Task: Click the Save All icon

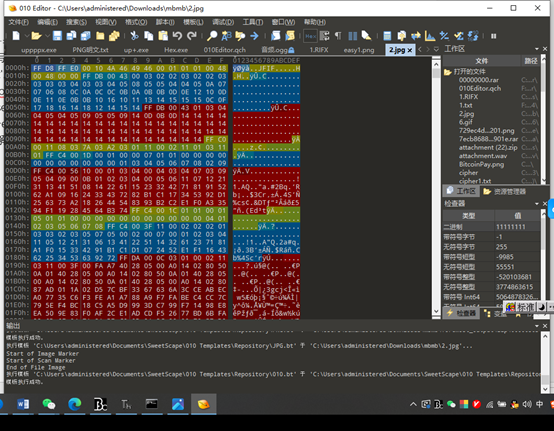Action: tap(86, 36)
